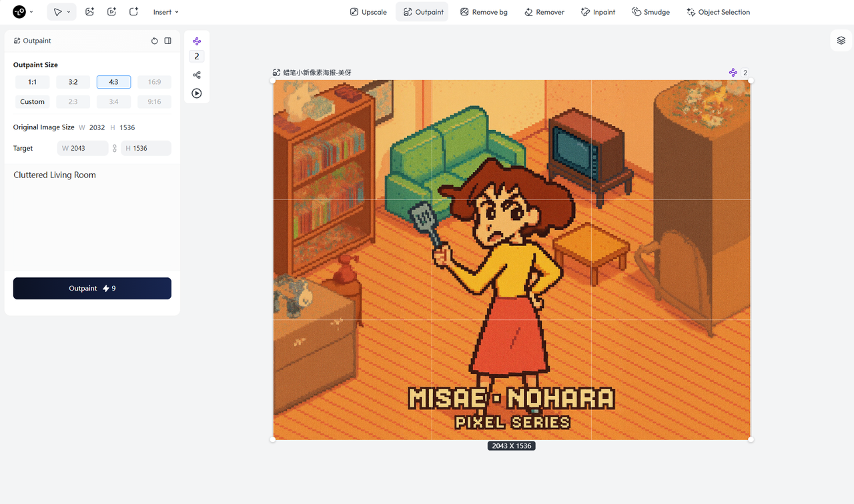
Task: Add a new AI frame shape
Action: click(133, 12)
